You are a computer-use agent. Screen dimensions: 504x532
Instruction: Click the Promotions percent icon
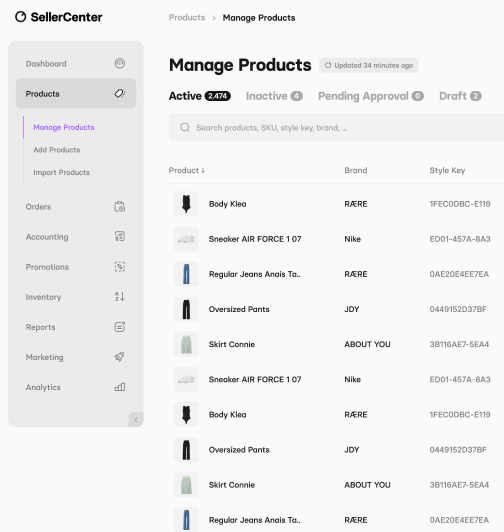pyautogui.click(x=119, y=267)
